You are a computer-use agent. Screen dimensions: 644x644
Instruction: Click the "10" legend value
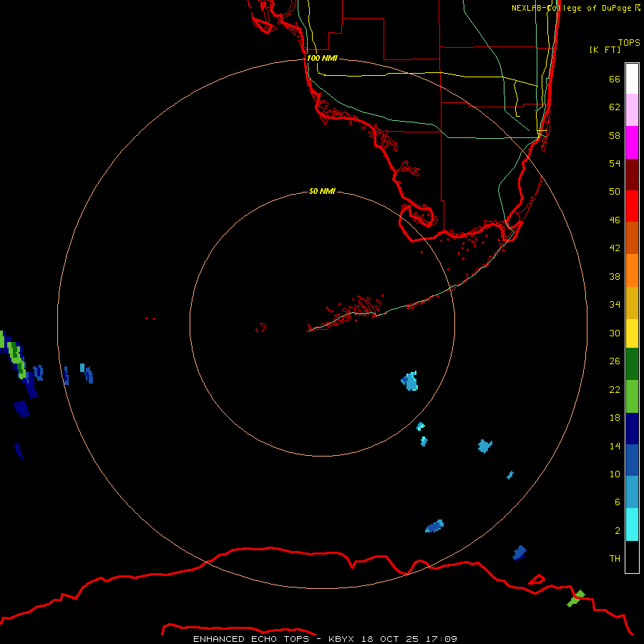pos(615,474)
